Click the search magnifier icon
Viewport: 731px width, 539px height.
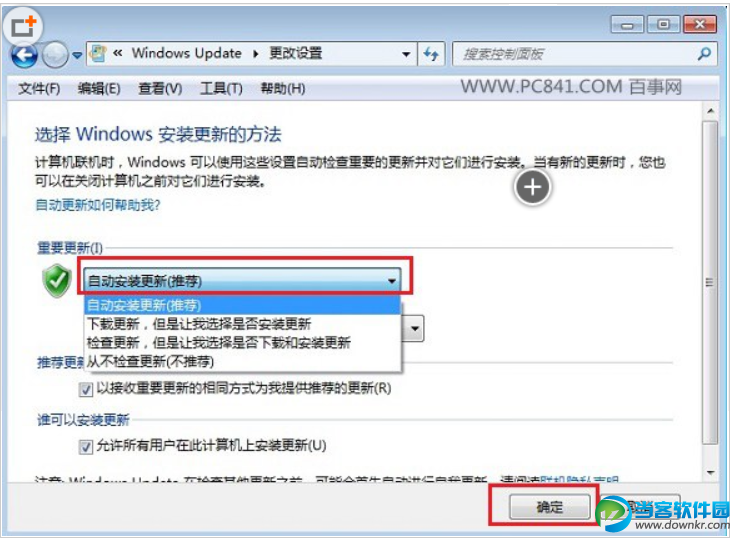point(704,54)
